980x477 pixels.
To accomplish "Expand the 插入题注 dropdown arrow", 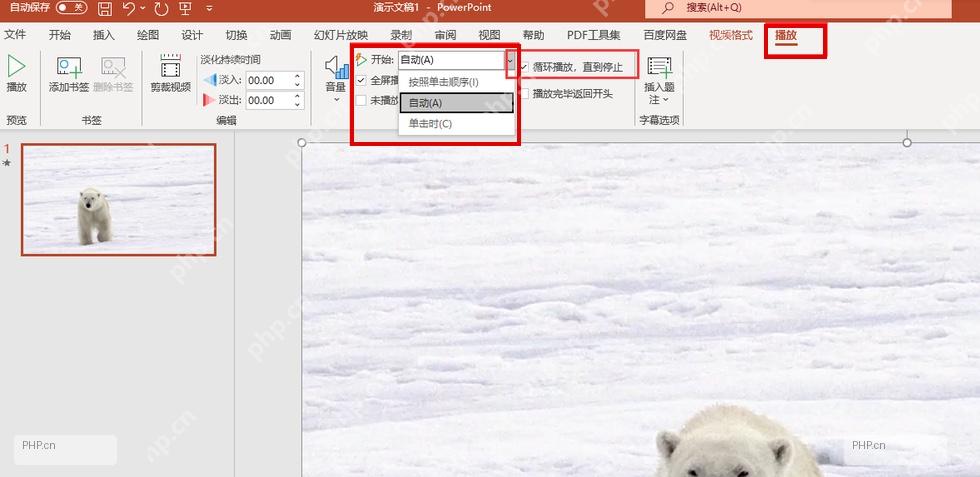I will (x=665, y=100).
